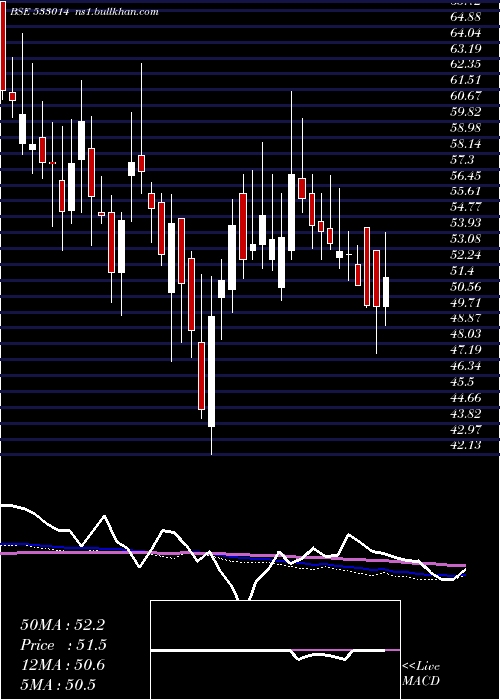The height and width of the screenshot is (700, 500).
Task: Select the 47.19 price axis label
Action: [466, 350]
